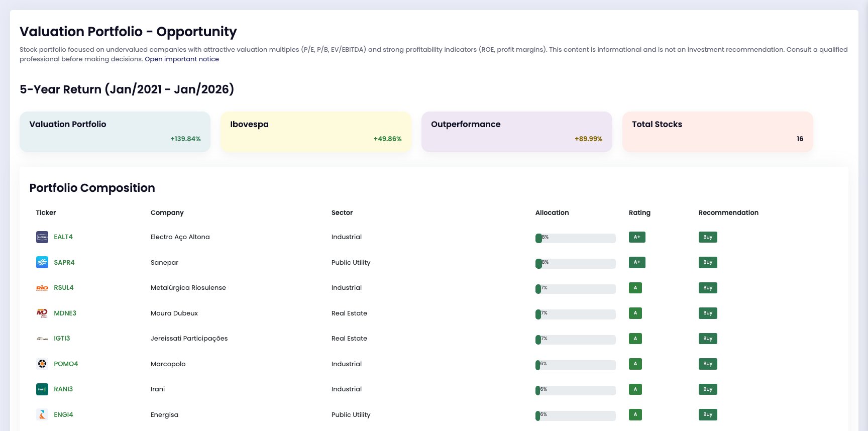Click the SAPR4 Sanepar logo icon
The height and width of the screenshot is (431, 868).
point(42,262)
